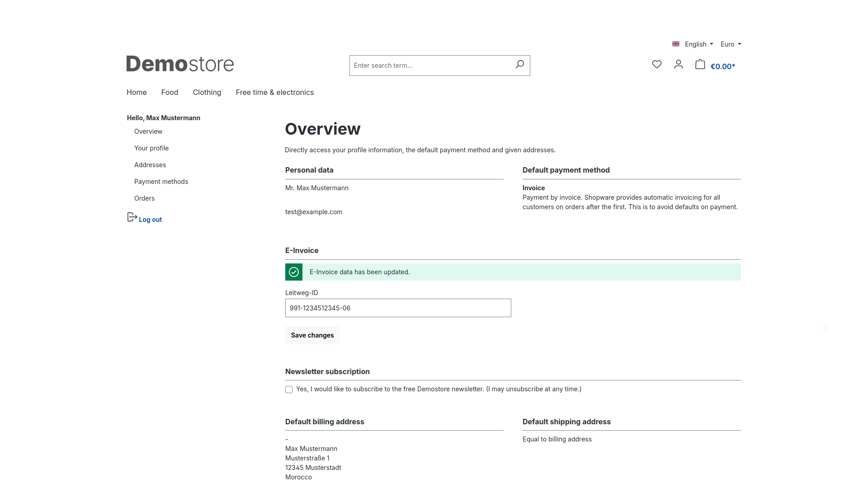Focus the search term input field
The width and height of the screenshot is (868, 488).
point(430,66)
